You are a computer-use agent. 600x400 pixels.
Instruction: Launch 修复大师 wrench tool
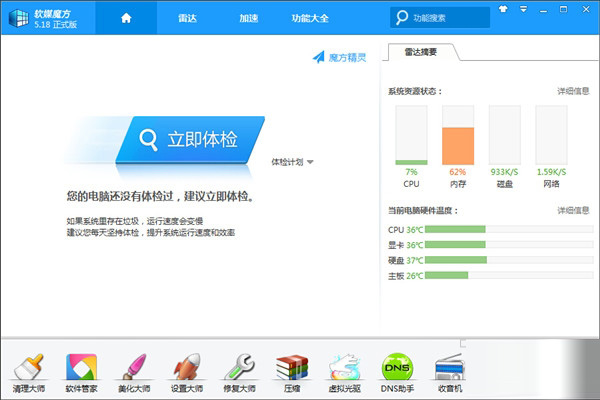click(240, 373)
